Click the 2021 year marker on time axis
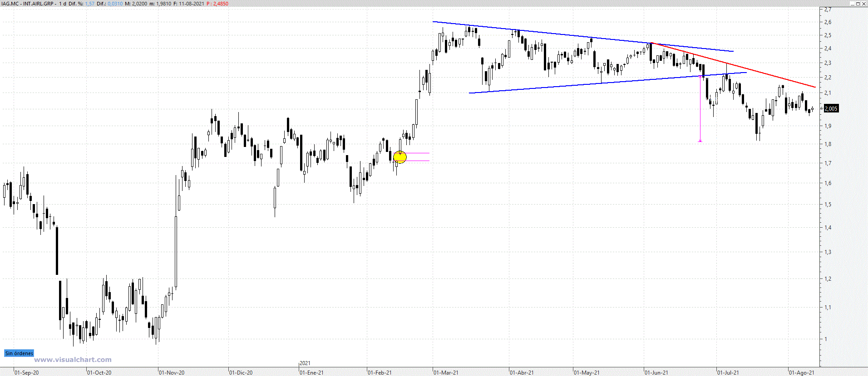Image resolution: width=868 pixels, height=376 pixels. tap(305, 363)
